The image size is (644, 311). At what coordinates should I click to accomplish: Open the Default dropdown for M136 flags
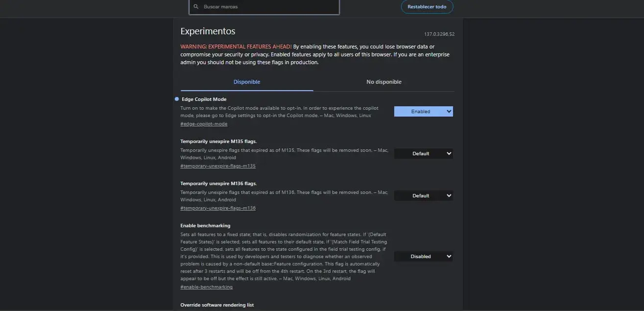pyautogui.click(x=423, y=195)
